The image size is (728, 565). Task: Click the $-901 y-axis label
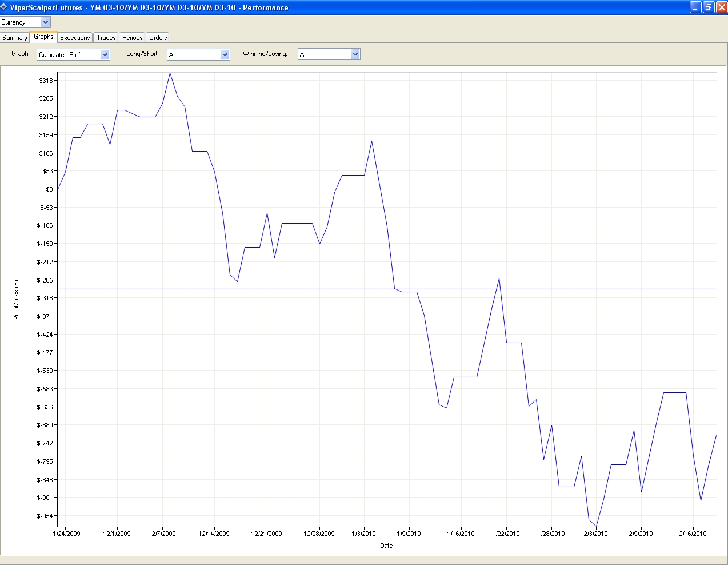point(45,498)
